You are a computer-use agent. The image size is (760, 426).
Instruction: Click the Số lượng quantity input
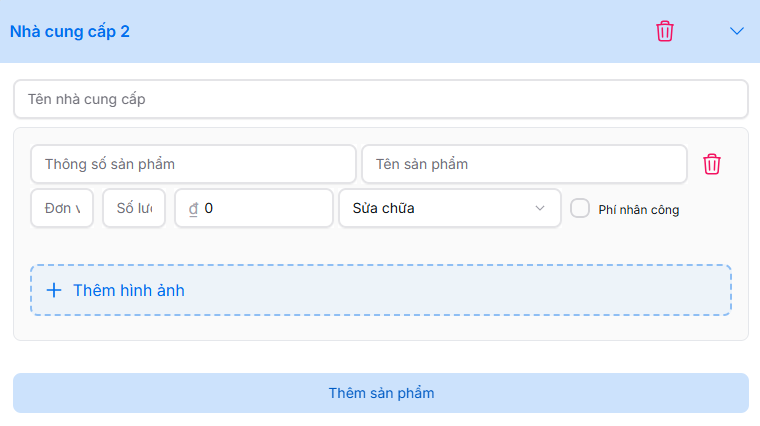pyautogui.click(x=134, y=208)
